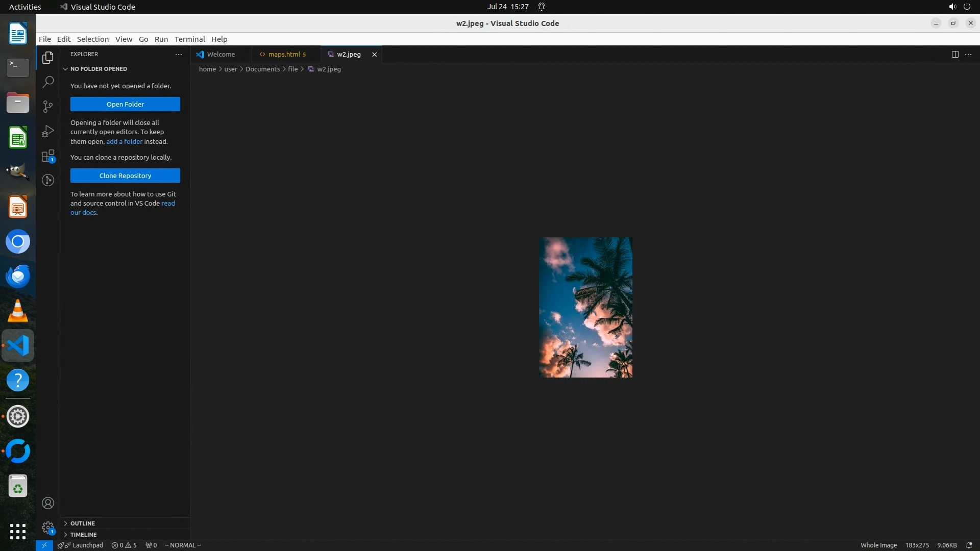Toggle the errors and warnings problems indicator
Screen dimensions: 980x551
point(124,545)
